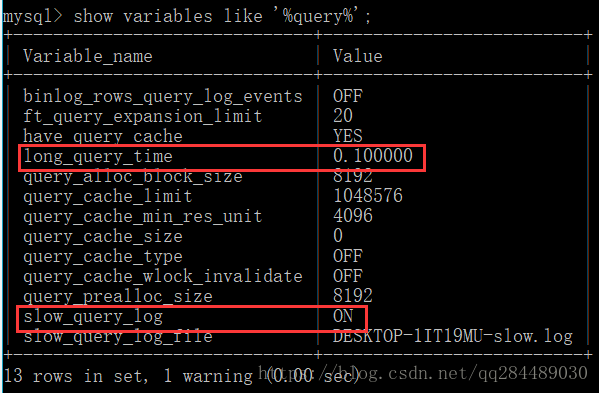Click the 0 value of query_cache_size
Image resolution: width=599 pixels, height=393 pixels.
pyautogui.click(x=338, y=236)
